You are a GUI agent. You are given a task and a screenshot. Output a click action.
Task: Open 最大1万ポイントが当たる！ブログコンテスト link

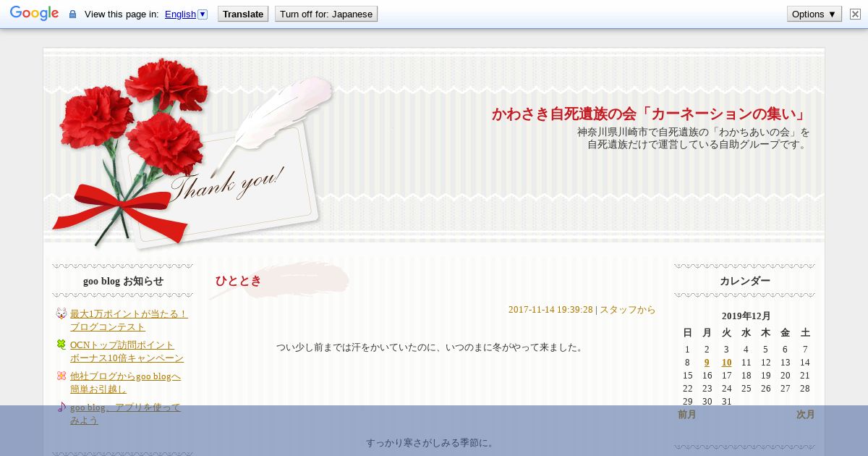[x=129, y=320]
